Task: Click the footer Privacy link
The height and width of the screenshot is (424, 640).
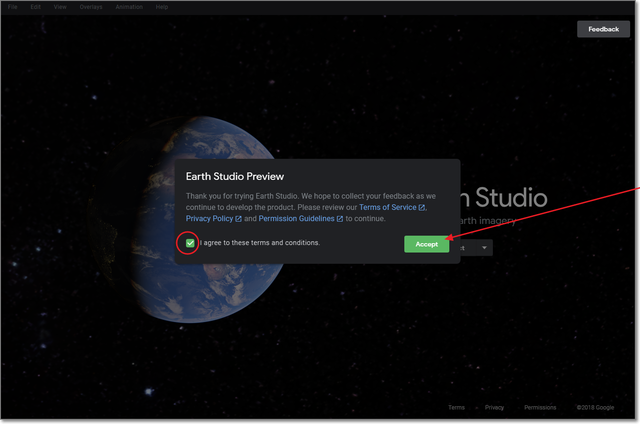Action: [x=494, y=408]
